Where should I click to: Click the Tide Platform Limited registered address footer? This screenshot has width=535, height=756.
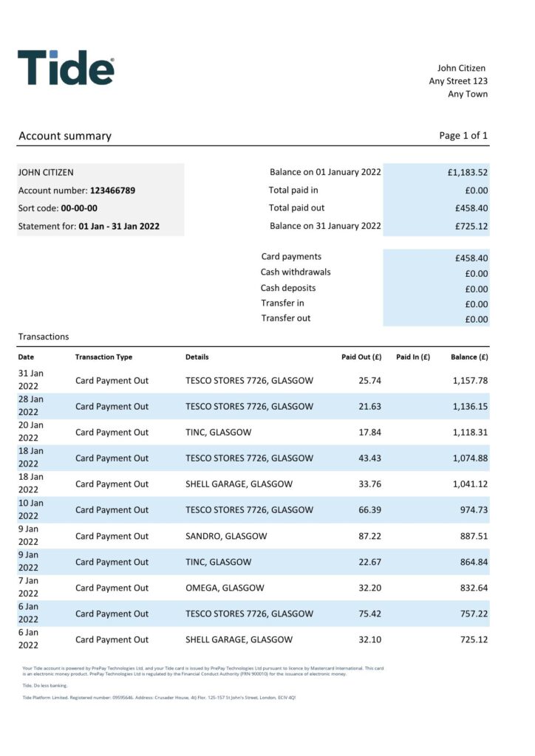pos(159,697)
